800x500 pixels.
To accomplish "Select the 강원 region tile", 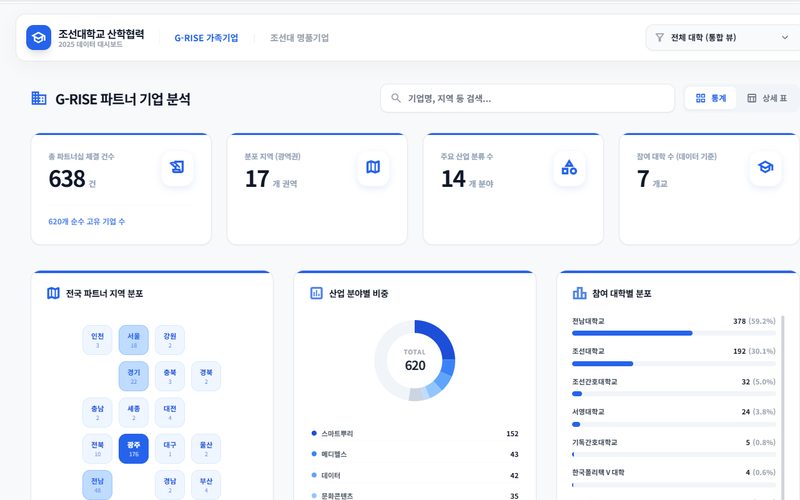I will [170, 340].
